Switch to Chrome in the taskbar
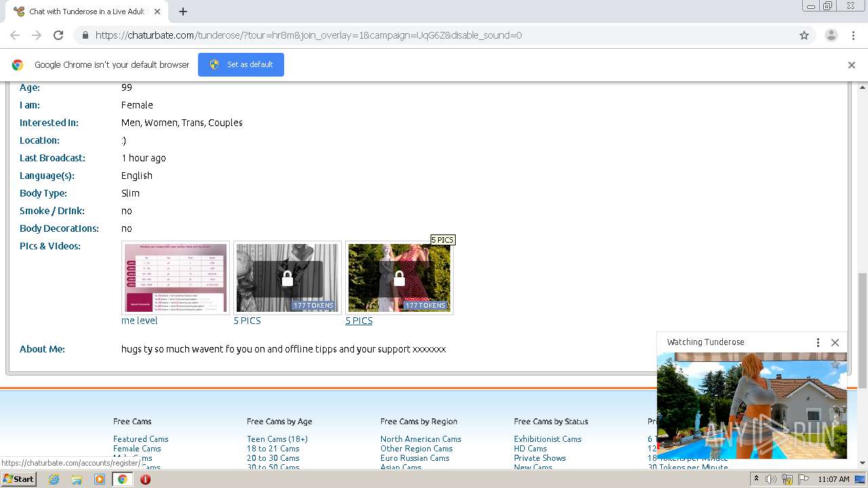The image size is (868, 488). (x=122, y=479)
